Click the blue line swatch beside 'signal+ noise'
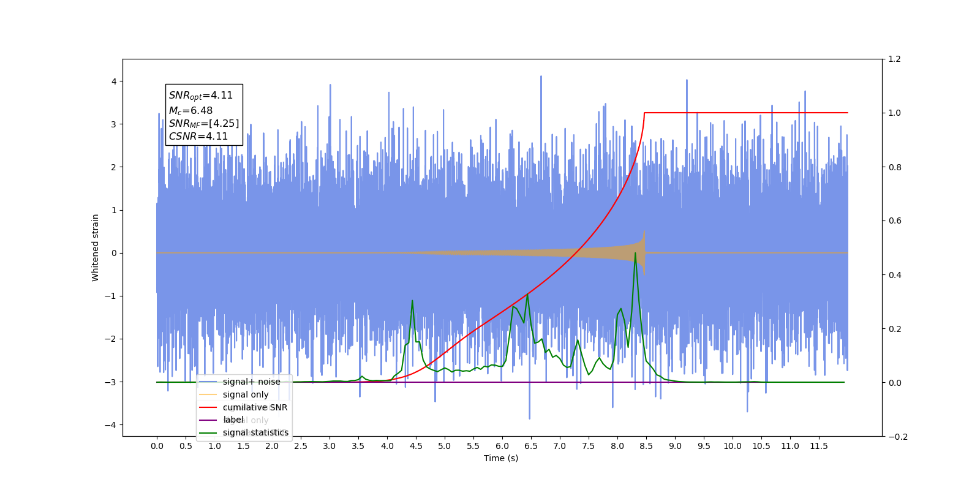Screen dimensions: 980x490 point(208,382)
